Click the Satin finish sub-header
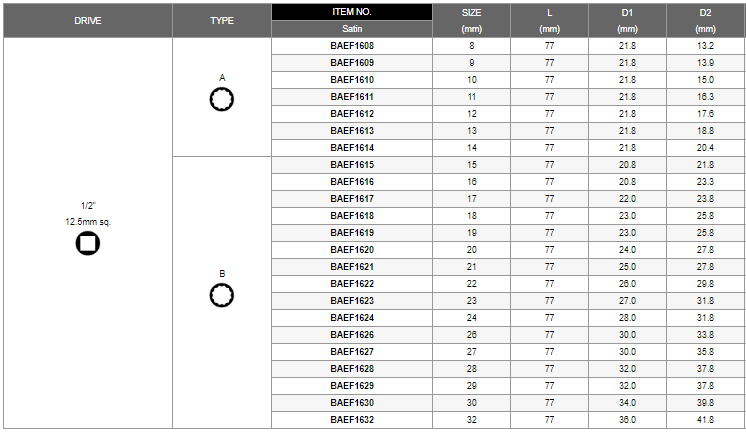The image size is (746, 432). [x=352, y=29]
